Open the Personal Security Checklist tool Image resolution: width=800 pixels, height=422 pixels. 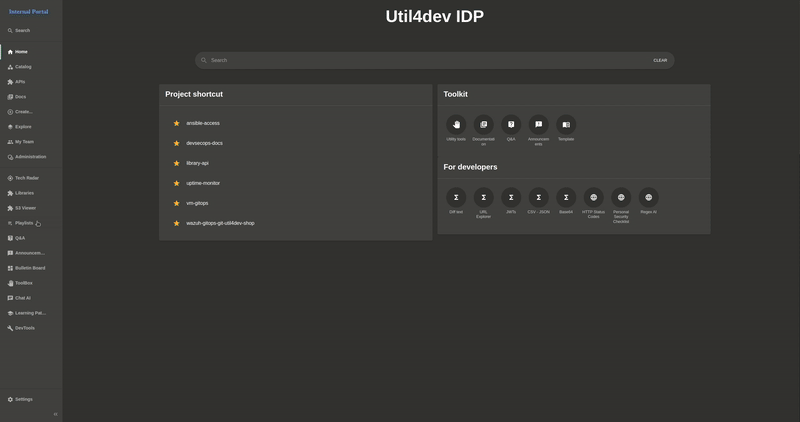(x=621, y=197)
